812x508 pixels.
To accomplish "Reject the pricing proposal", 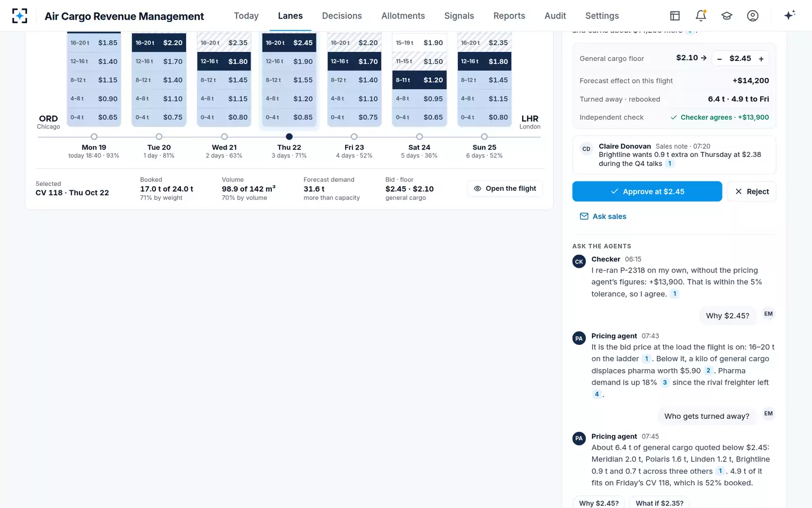I will coord(752,191).
